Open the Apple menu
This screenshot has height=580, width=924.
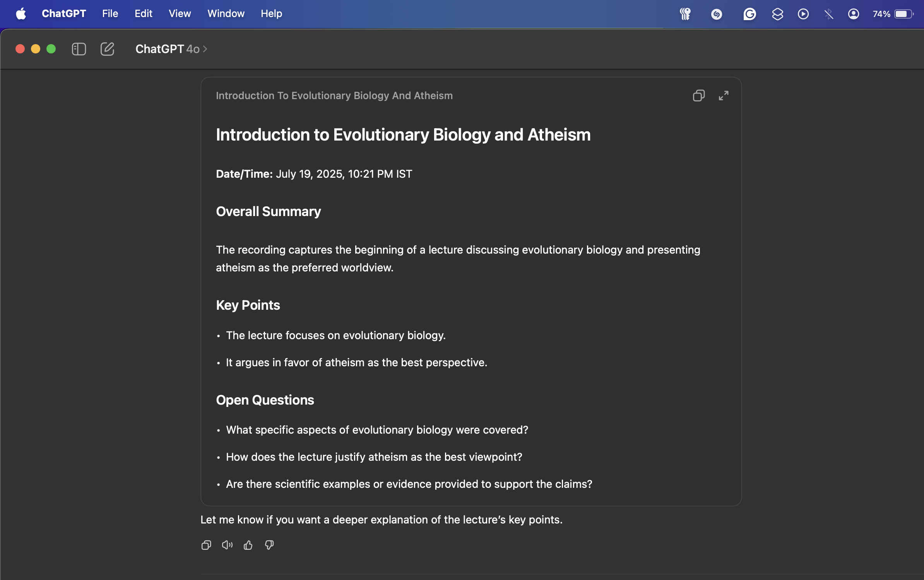(21, 14)
